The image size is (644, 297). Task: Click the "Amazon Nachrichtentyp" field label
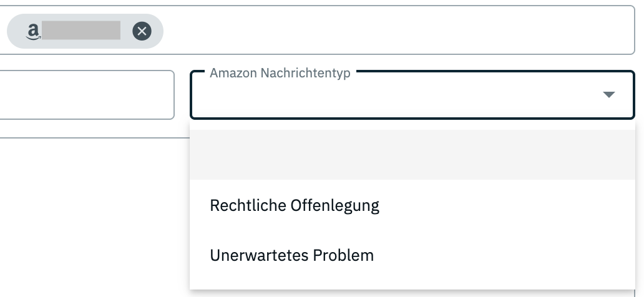[x=280, y=73]
